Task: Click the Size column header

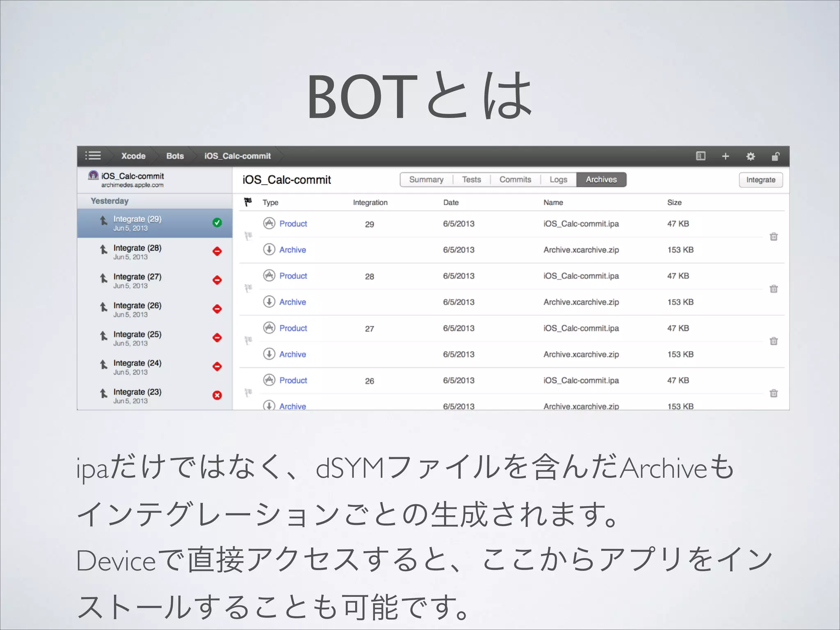Action: [x=674, y=202]
